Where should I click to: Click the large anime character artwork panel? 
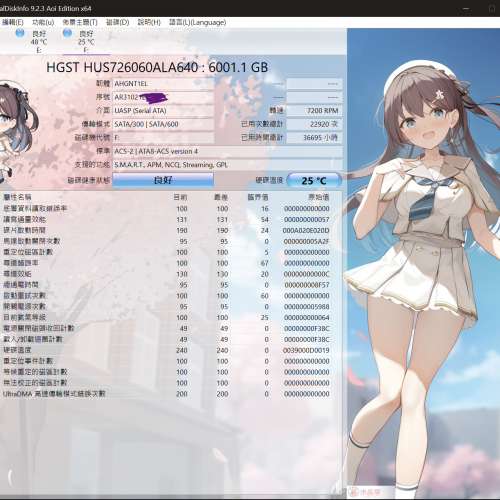click(423, 263)
